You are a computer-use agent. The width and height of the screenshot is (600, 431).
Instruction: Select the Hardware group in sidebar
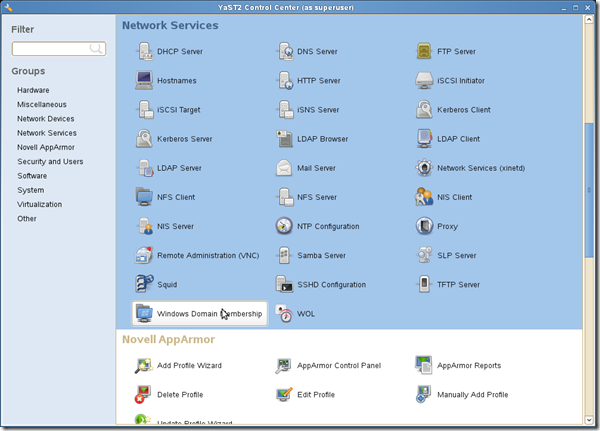pos(33,90)
